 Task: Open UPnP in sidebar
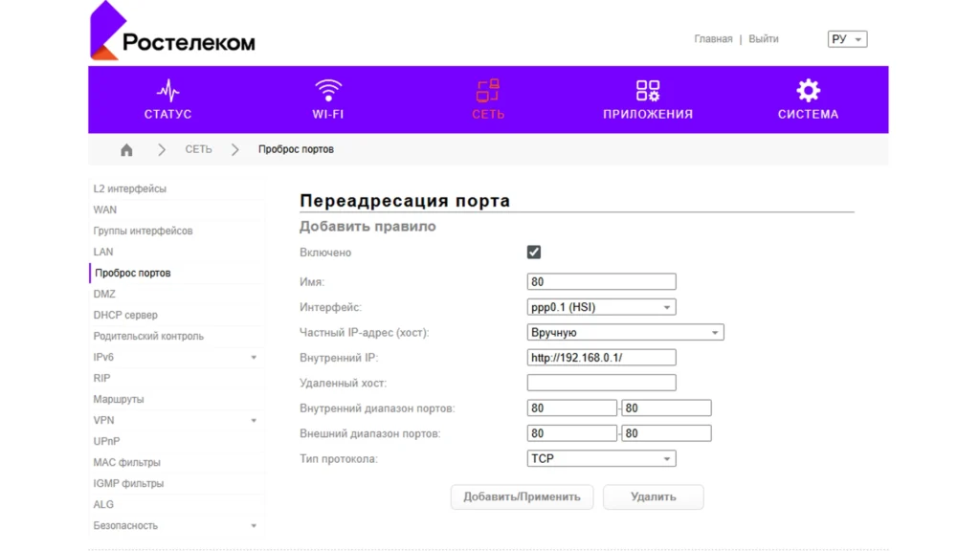106,441
